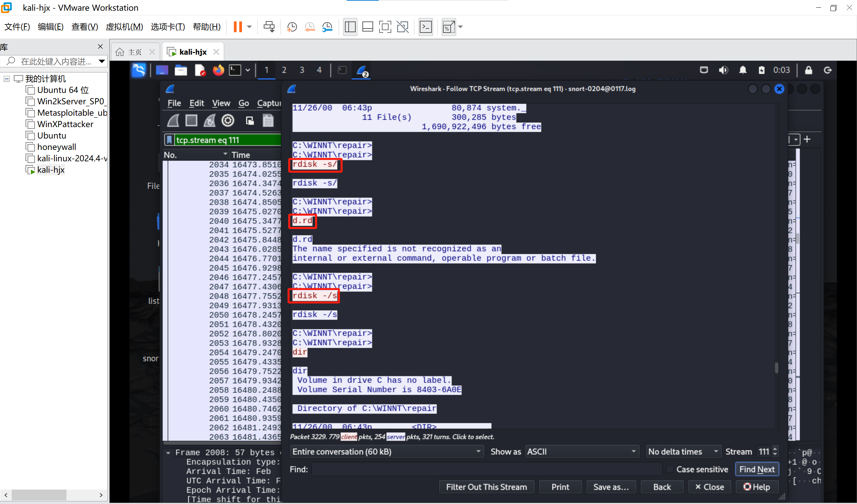Open the 选项卡(T) menu

pos(168,27)
